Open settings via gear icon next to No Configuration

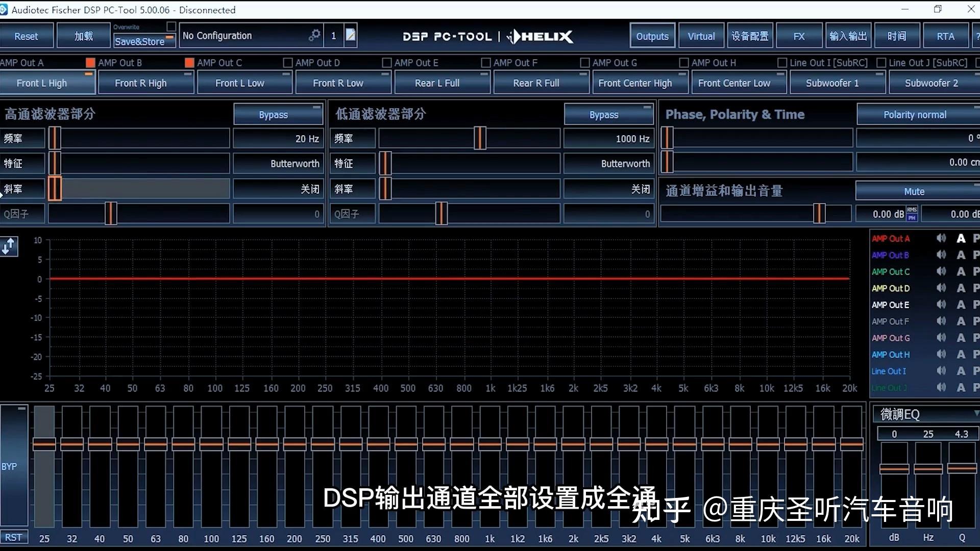point(314,35)
